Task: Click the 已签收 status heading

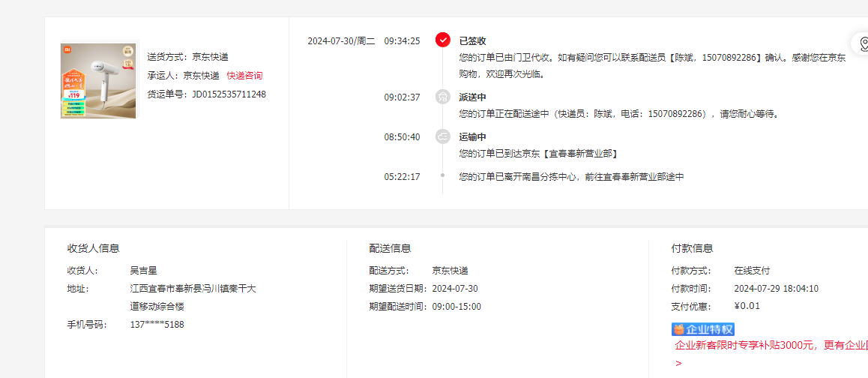Action: coord(473,40)
